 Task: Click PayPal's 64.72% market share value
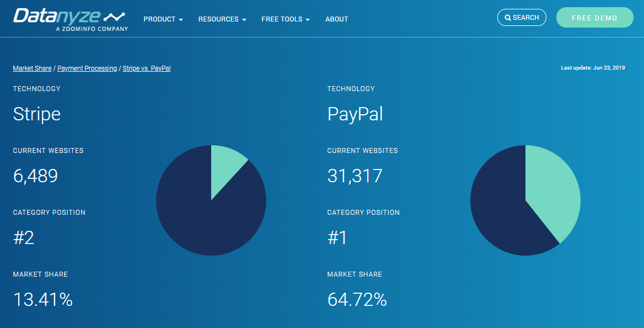[x=357, y=300]
